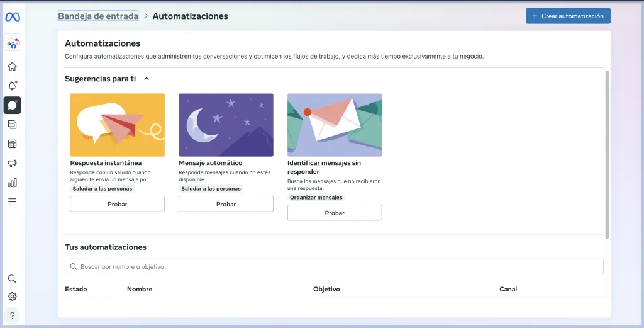
Task: Click the Tus automatizaciones heading
Action: [x=106, y=247]
